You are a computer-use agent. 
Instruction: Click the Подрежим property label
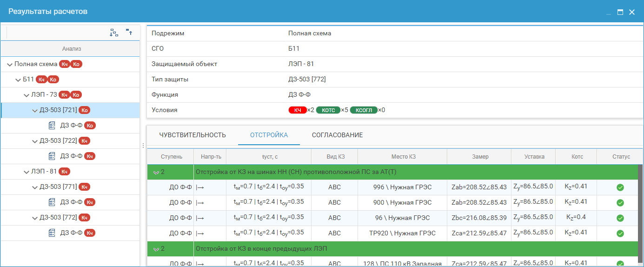point(168,33)
